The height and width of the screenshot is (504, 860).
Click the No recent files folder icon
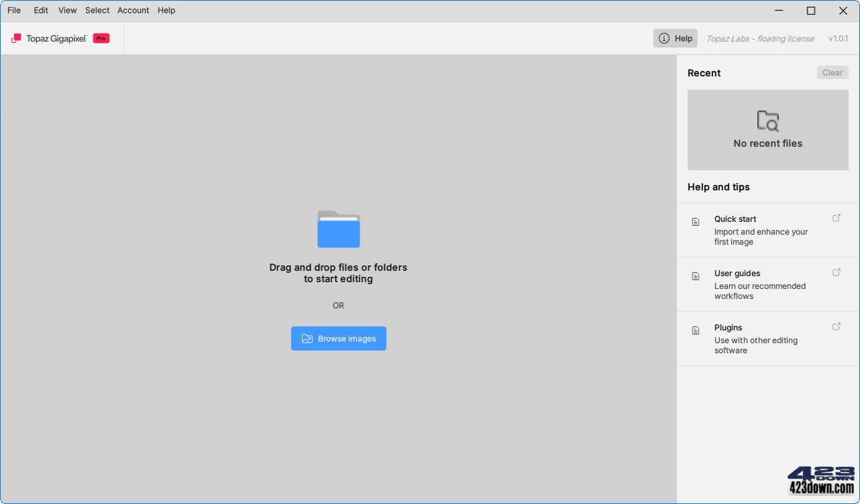pos(767,121)
